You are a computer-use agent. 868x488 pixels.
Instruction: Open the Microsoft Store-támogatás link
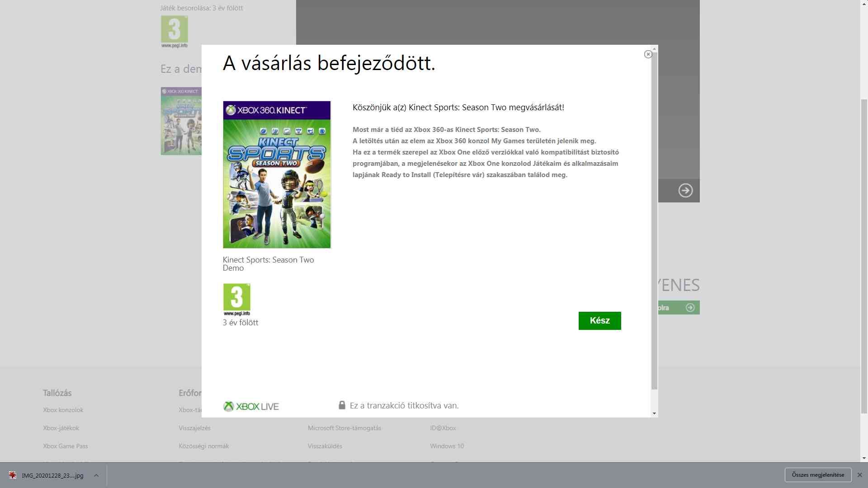(x=344, y=428)
